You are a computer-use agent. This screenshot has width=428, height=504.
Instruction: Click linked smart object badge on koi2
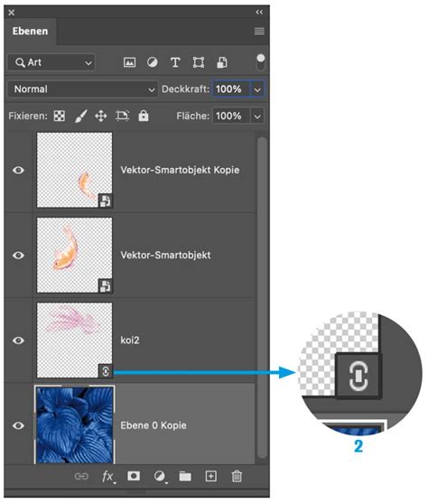click(106, 371)
